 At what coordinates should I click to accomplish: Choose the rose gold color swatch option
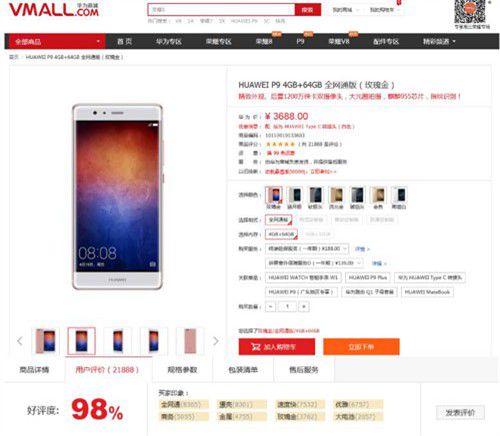(x=274, y=195)
